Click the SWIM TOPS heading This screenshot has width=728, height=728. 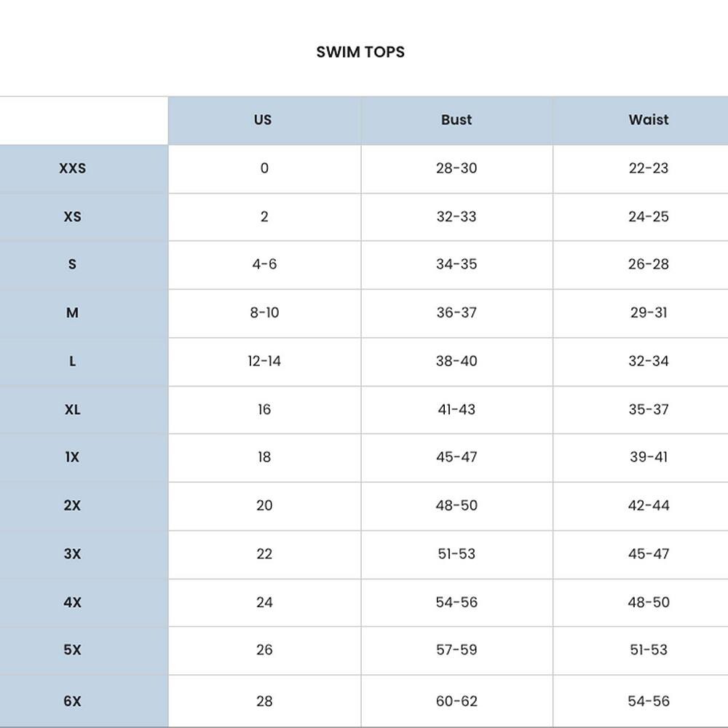point(360,52)
